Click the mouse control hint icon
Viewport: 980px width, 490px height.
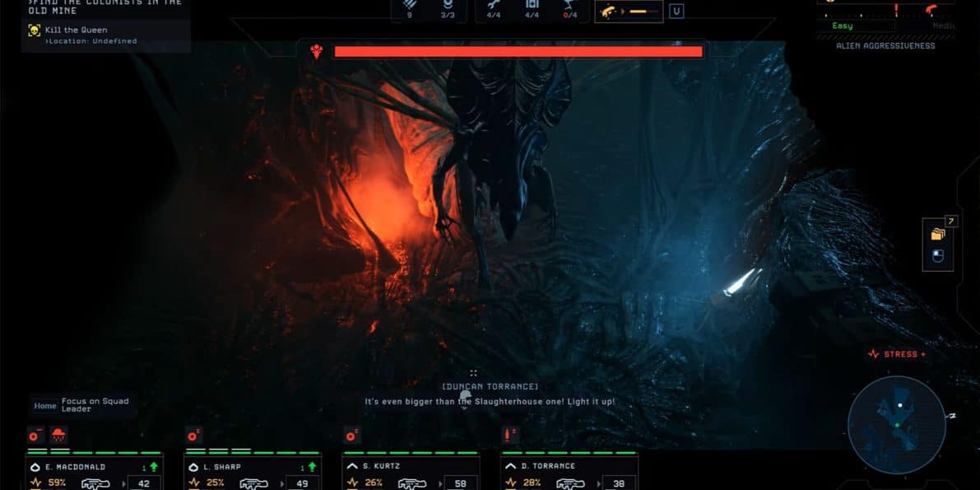937,255
